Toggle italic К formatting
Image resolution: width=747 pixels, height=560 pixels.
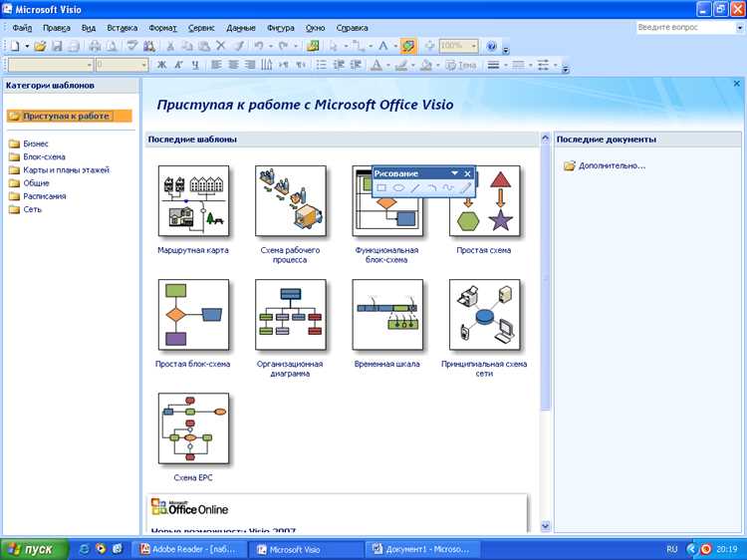(x=178, y=65)
